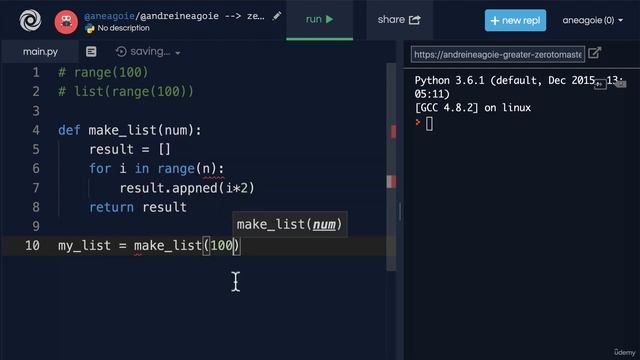This screenshot has width=640, height=360.
Task: Open the share option
Action: 399,20
